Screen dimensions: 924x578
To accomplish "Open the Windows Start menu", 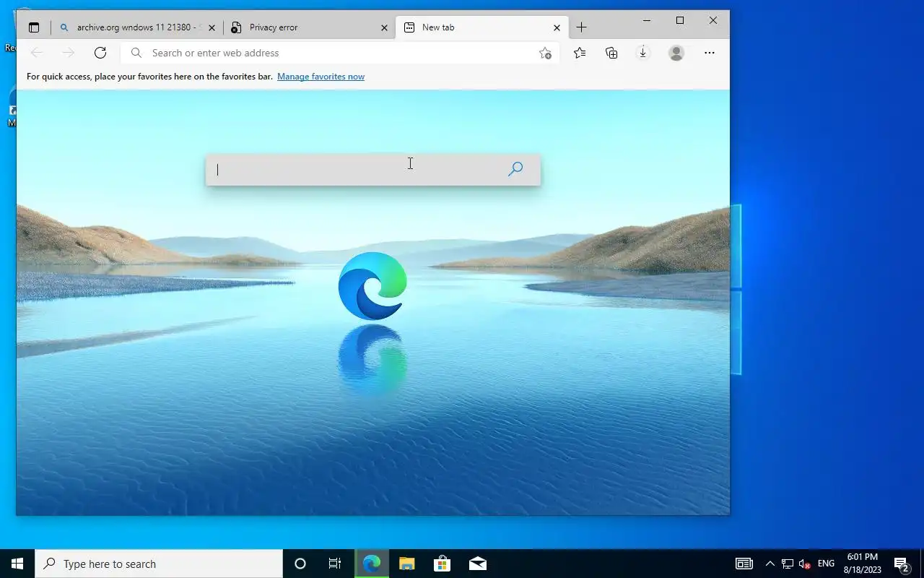I will coord(17,564).
